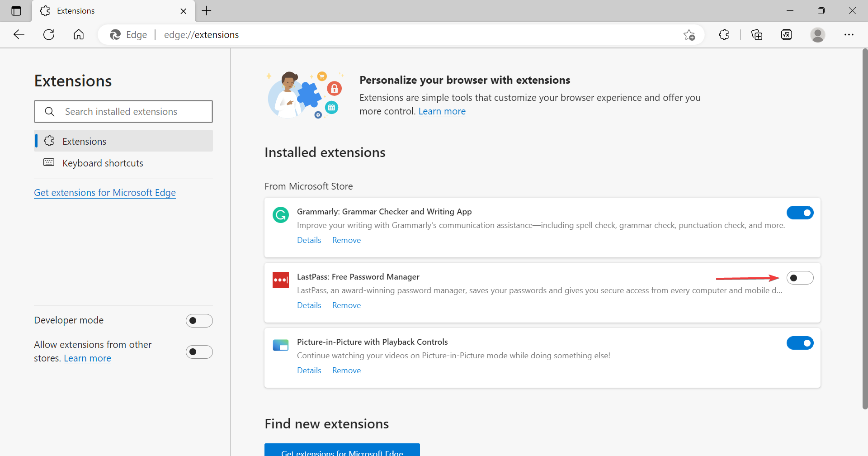868x456 pixels.
Task: Click the Search installed extensions field
Action: click(x=123, y=111)
